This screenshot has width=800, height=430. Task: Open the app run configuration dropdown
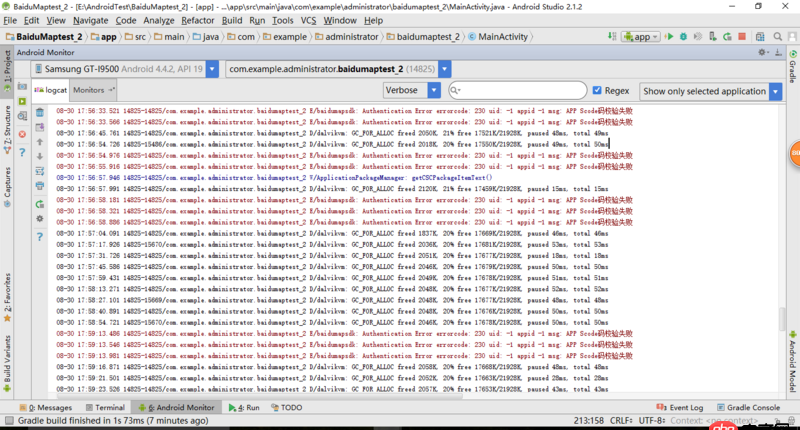coord(638,37)
